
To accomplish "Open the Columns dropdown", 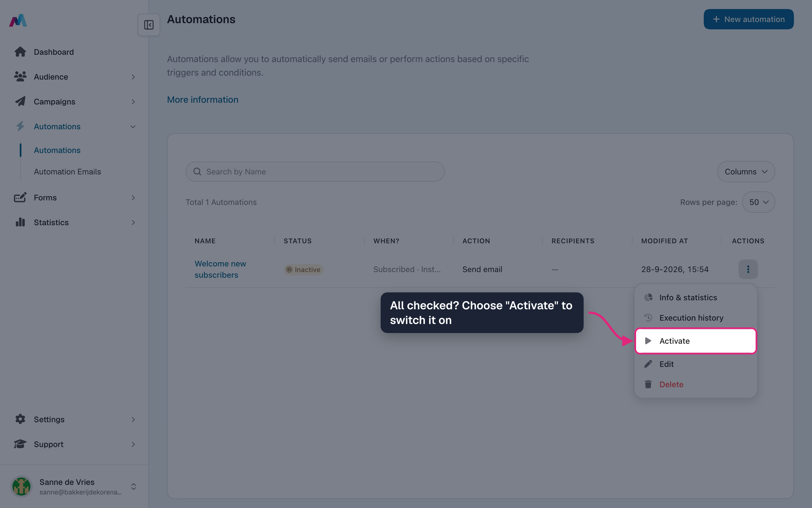I will 746,172.
